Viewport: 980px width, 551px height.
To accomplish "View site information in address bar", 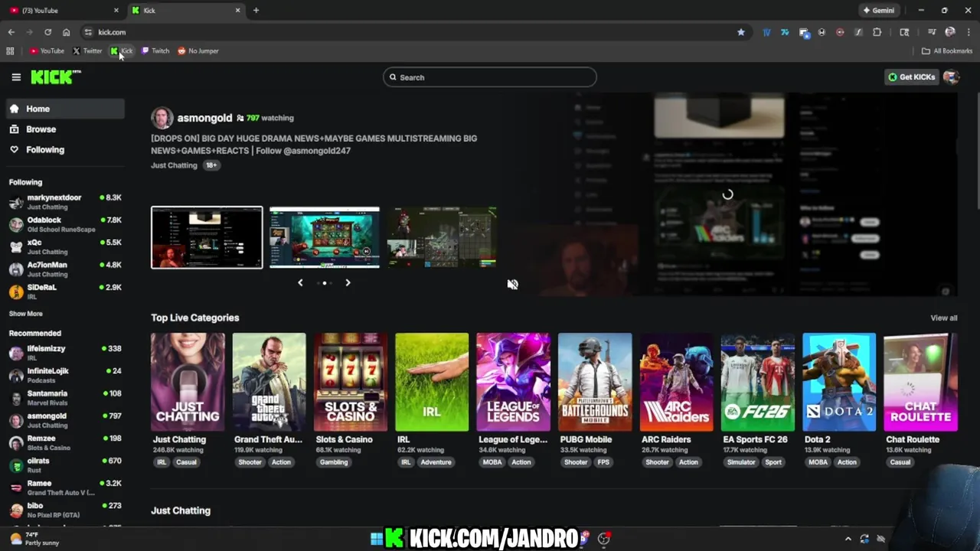I will click(x=88, y=32).
